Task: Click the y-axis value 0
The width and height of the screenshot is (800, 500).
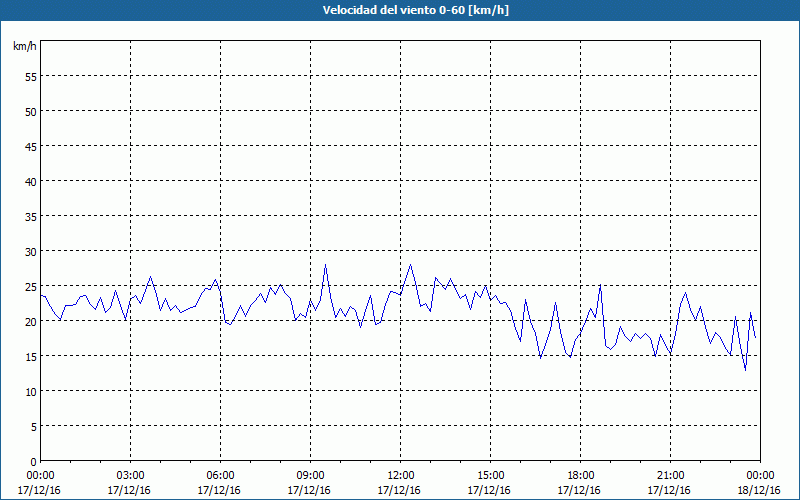Action: click(34, 462)
